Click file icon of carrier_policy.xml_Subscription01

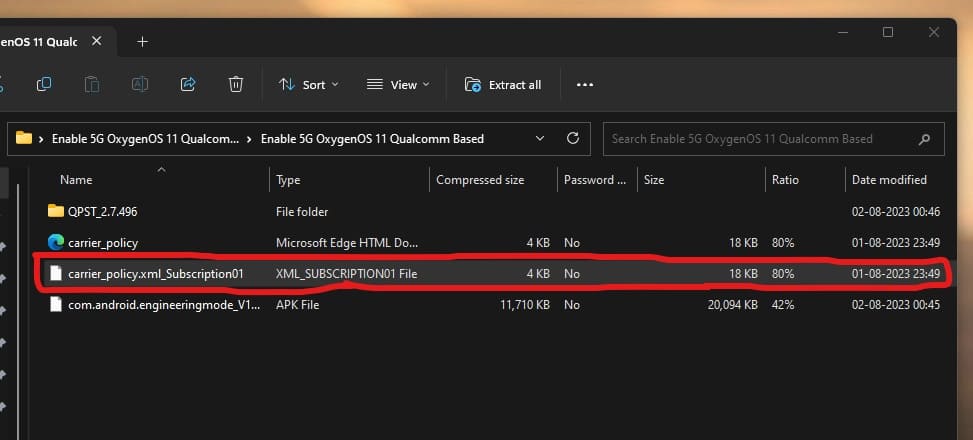pyautogui.click(x=56, y=273)
